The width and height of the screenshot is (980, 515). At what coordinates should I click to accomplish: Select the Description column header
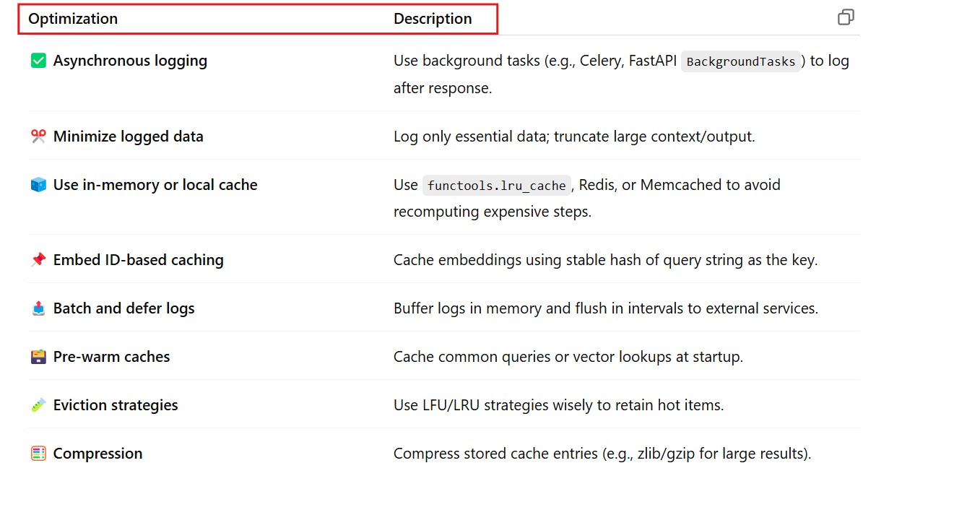(x=433, y=19)
